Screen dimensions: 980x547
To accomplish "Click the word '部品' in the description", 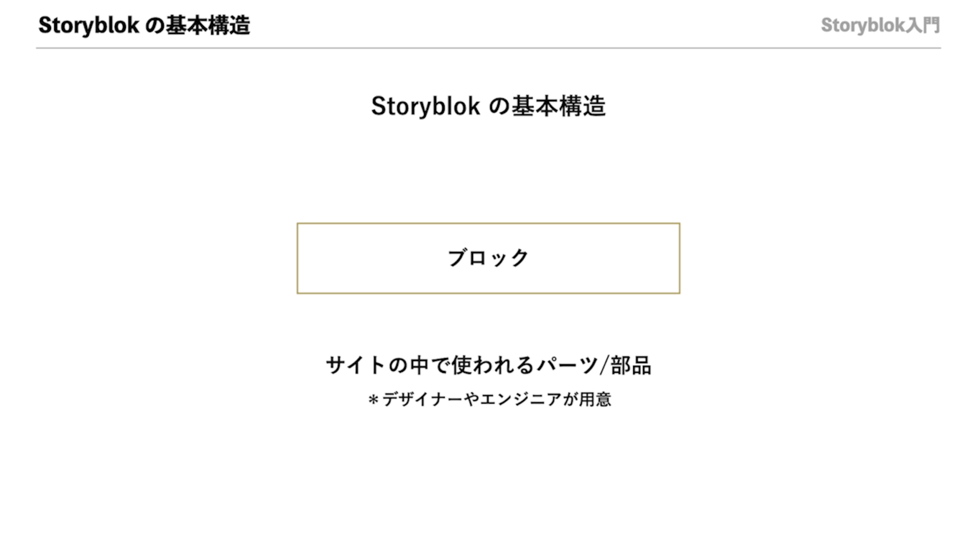I will pyautogui.click(x=630, y=365).
